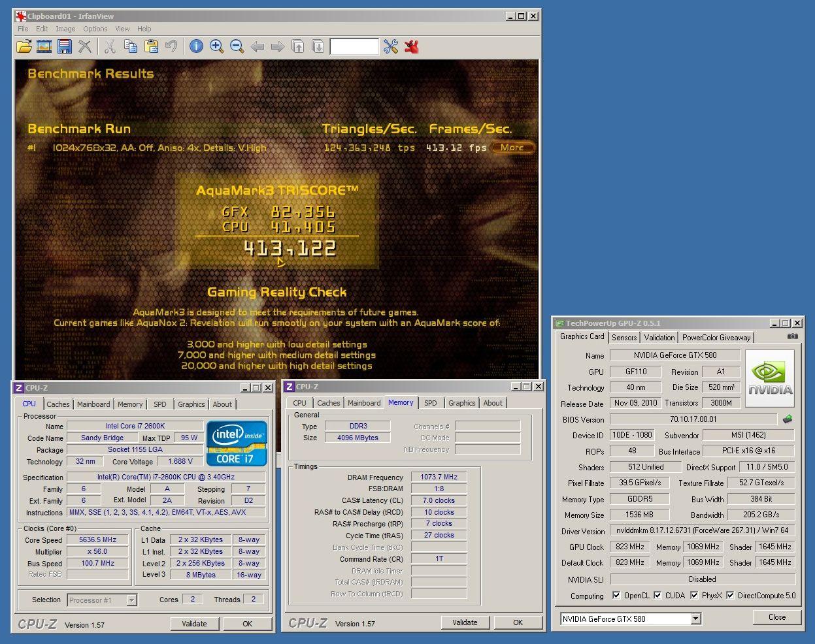
Task: Open image Information blue icon
Action: tap(196, 46)
